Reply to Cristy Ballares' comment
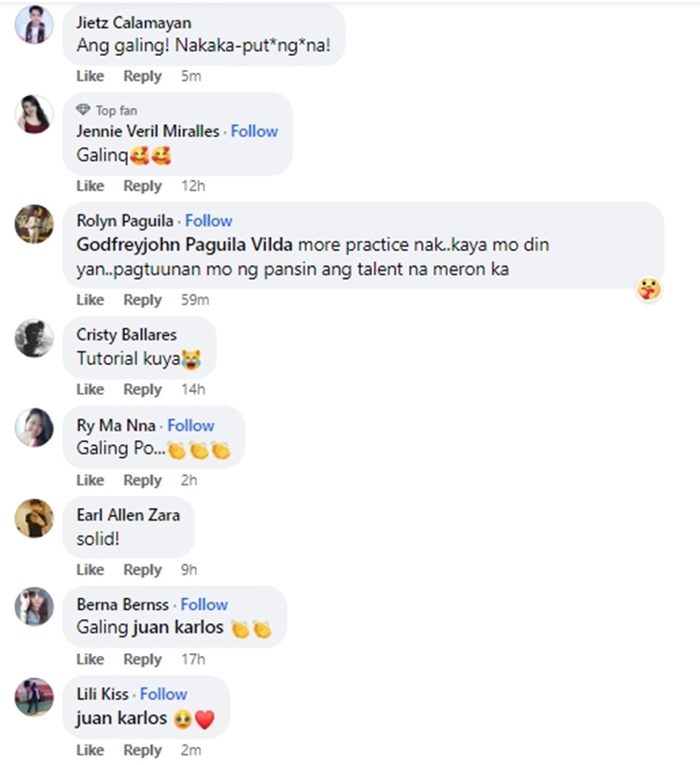Screen dimensions: 700x765 tap(143, 390)
